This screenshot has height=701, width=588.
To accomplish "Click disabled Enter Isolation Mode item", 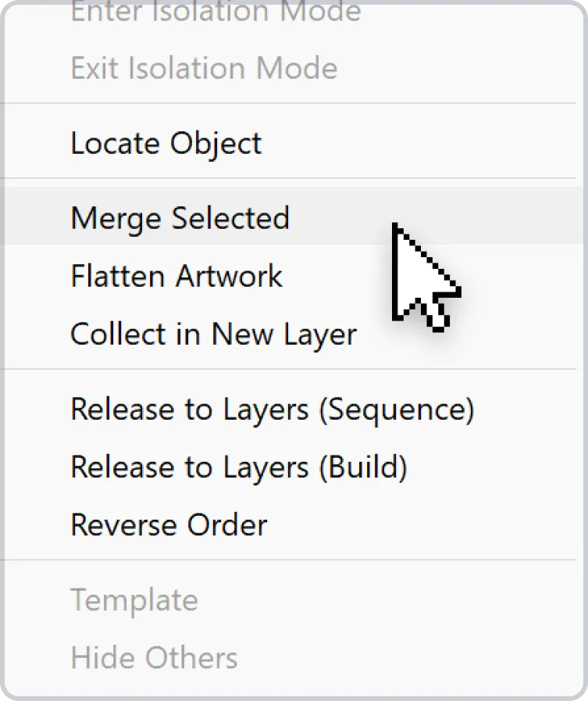I will tap(293, 12).
